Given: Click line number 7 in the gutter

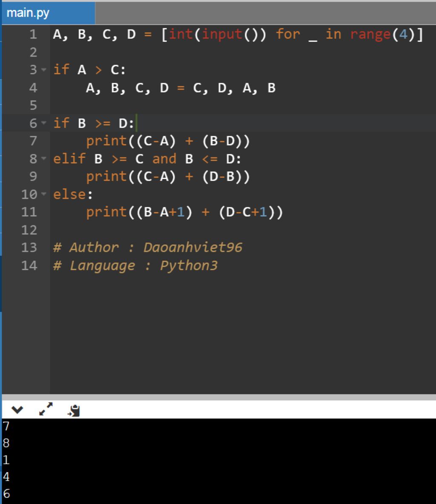Looking at the screenshot, I should coord(33,141).
